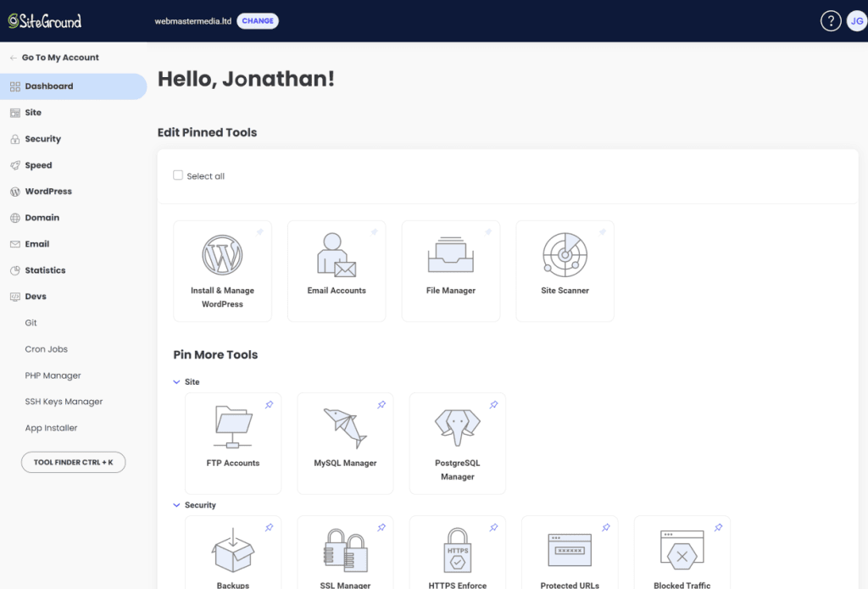
Task: Check the Select all checkbox
Action: click(x=178, y=175)
